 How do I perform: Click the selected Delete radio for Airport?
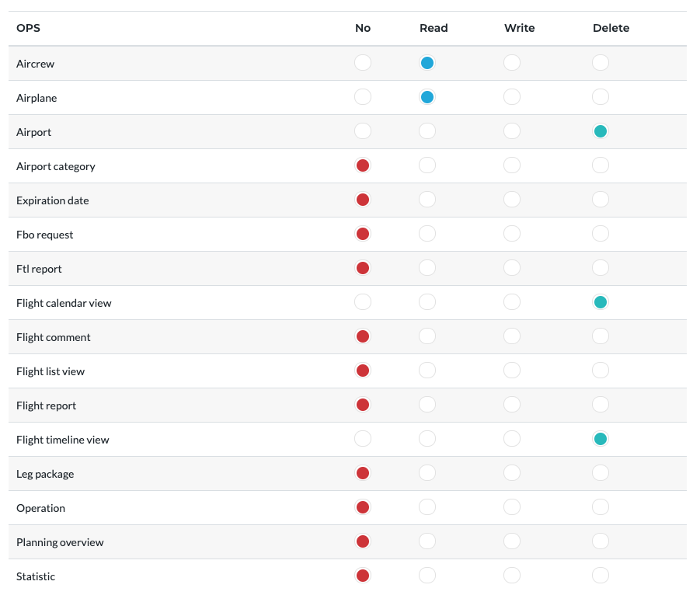(601, 131)
